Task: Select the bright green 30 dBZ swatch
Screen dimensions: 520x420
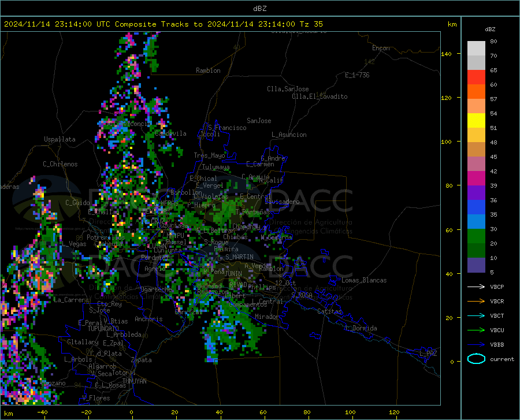Action: (476, 236)
